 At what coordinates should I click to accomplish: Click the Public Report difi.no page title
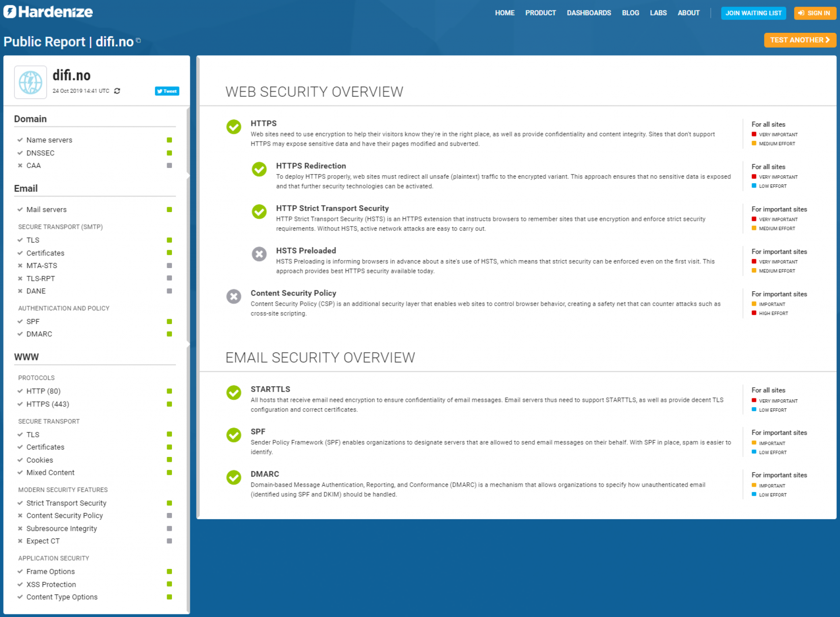pyautogui.click(x=69, y=42)
